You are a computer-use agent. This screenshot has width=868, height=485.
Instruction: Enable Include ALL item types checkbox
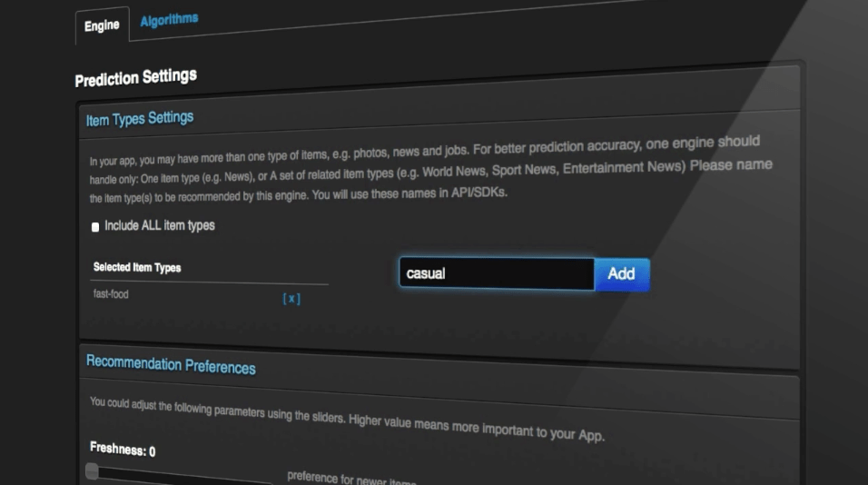[x=95, y=227]
